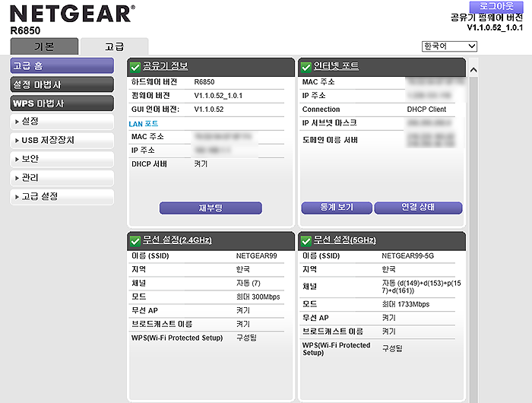
Task: Click the green check icon beside 공유기 정보
Action: 135,67
